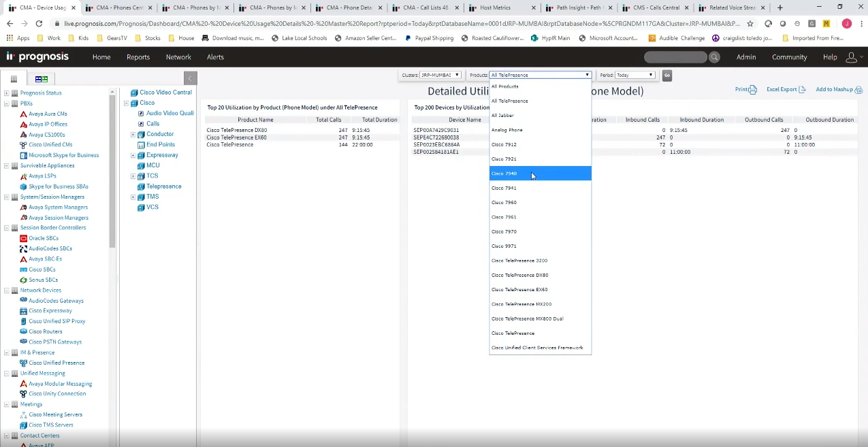Click the Add to Mashup icon

[x=858, y=90]
